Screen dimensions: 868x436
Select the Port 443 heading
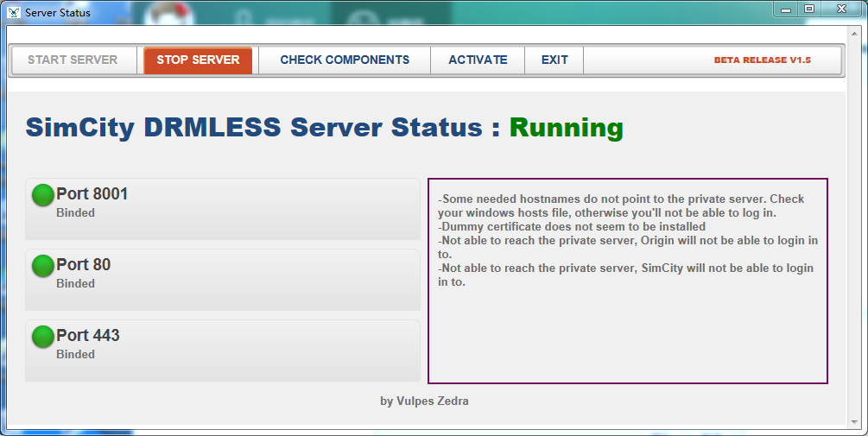[88, 335]
